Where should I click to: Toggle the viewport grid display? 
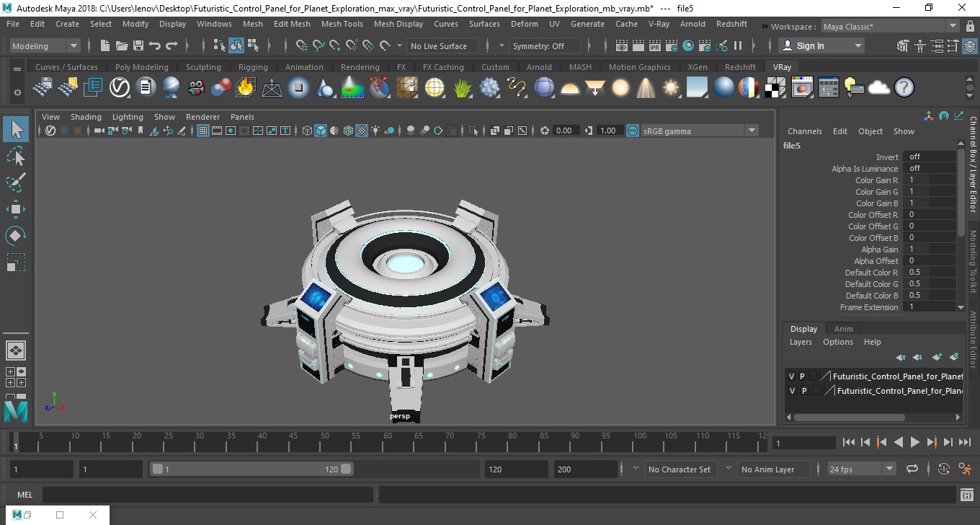pos(203,131)
